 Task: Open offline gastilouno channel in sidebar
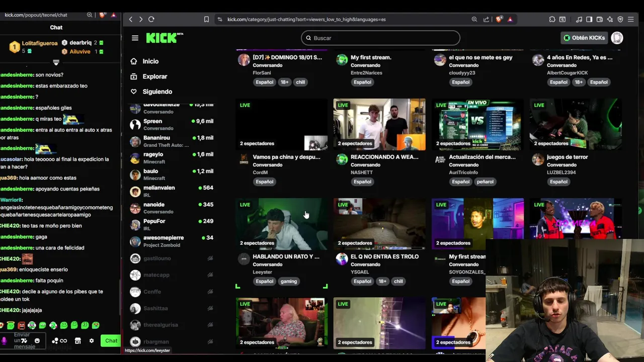click(x=172, y=258)
